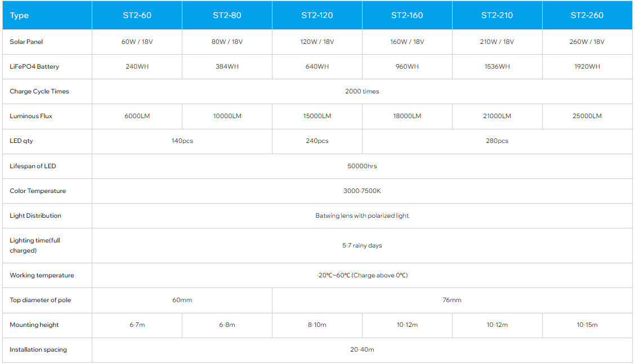Select the 76mm pole diameter cell

(x=452, y=300)
